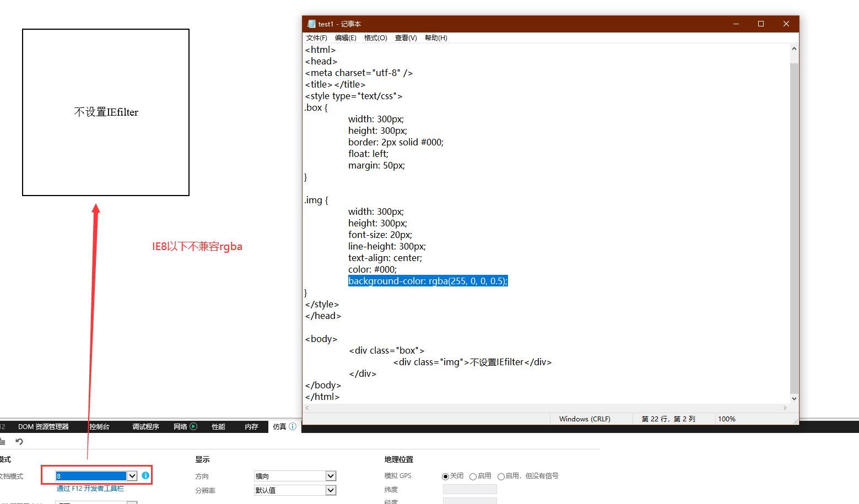Switch to the 控制台 tab
This screenshot has width=859, height=504.
coord(99,427)
